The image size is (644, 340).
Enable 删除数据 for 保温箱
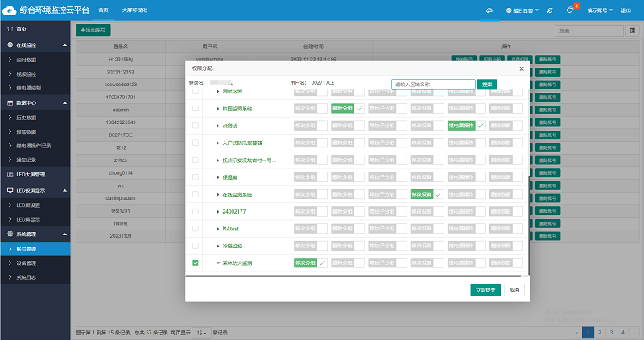tap(506, 177)
